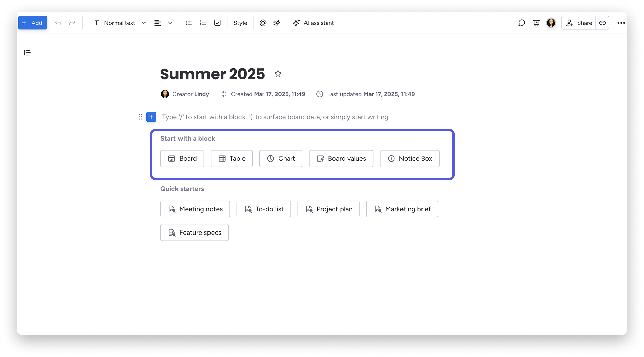This screenshot has width=644, height=357.
Task: Insert a checklist from toolbar
Action: coord(217,23)
